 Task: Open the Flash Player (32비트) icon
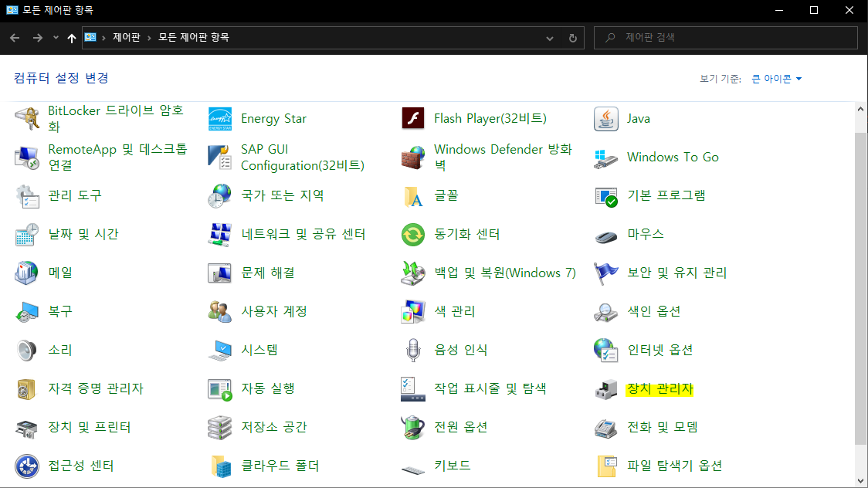coord(413,118)
